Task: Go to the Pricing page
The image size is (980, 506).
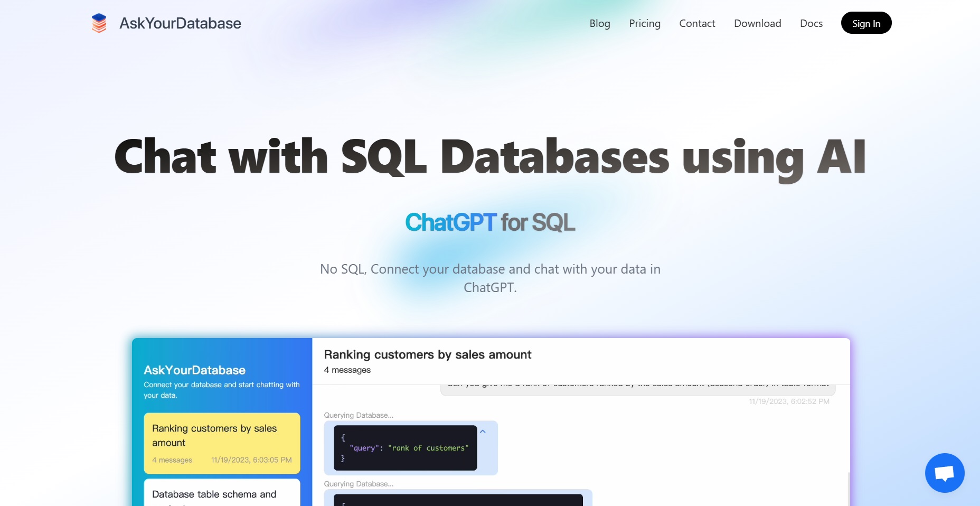Action: pos(645,23)
